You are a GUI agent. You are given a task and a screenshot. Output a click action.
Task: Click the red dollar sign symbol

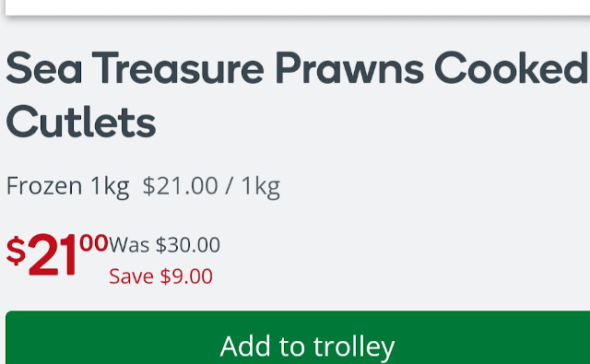tap(16, 251)
